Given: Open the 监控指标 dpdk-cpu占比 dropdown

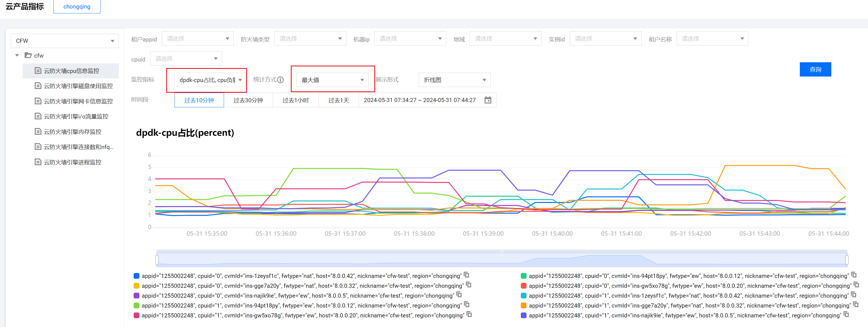Looking at the screenshot, I should point(210,80).
